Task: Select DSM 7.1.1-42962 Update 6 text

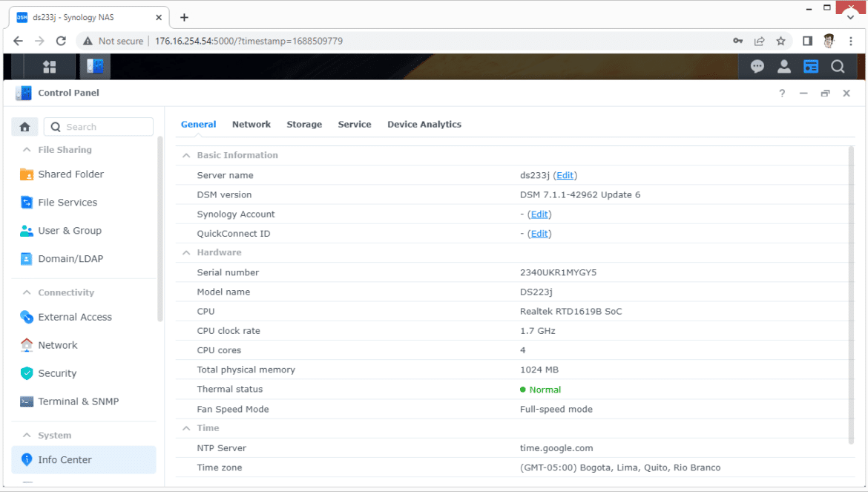Action: [x=580, y=195]
